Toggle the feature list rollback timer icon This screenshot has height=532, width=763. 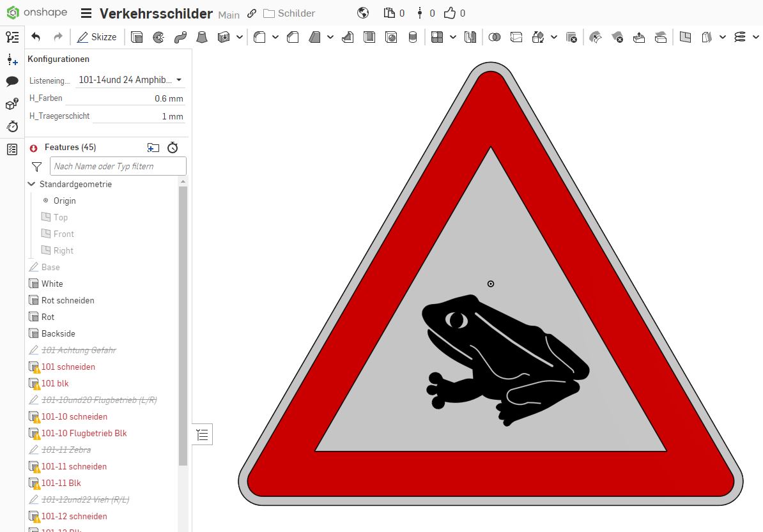click(x=173, y=148)
